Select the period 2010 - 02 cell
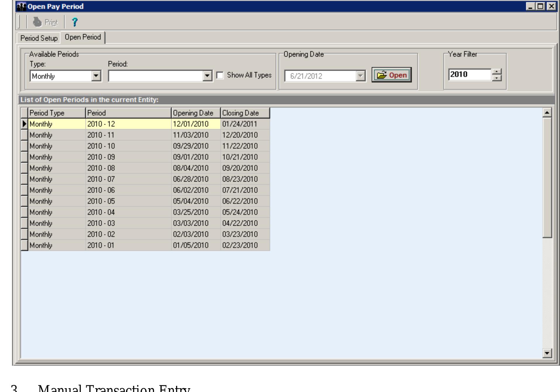Image resolution: width=560 pixels, height=392 pixels. 128,234
